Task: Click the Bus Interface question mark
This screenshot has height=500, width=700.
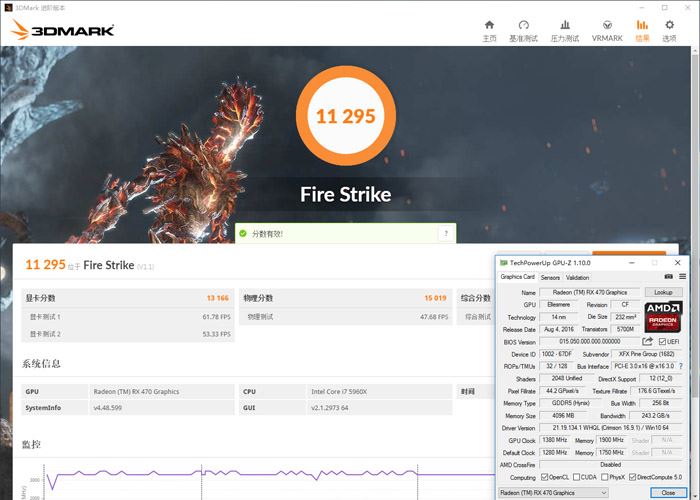Action: (681, 366)
